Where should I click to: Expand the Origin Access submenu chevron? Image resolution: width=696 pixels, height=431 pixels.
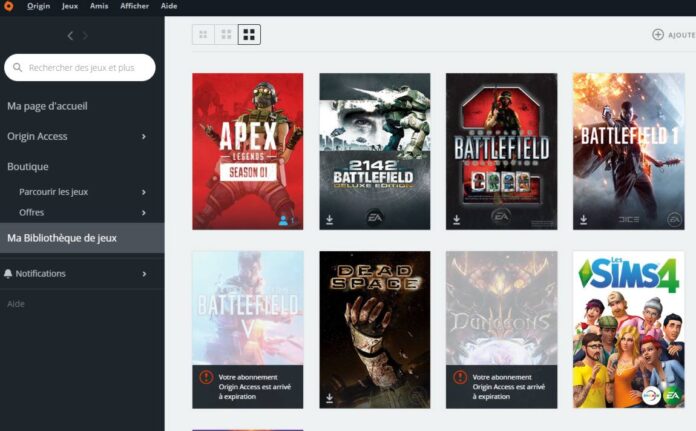pos(144,136)
